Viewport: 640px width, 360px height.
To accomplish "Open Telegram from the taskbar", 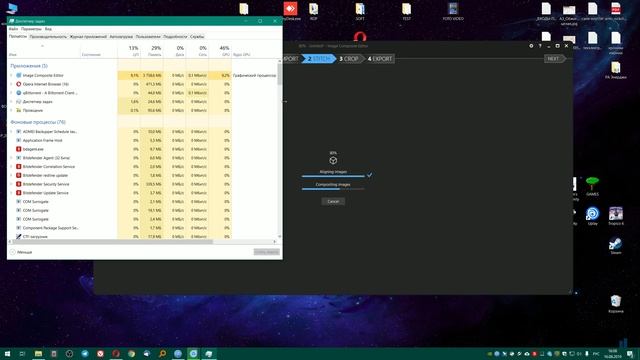I will 85,353.
